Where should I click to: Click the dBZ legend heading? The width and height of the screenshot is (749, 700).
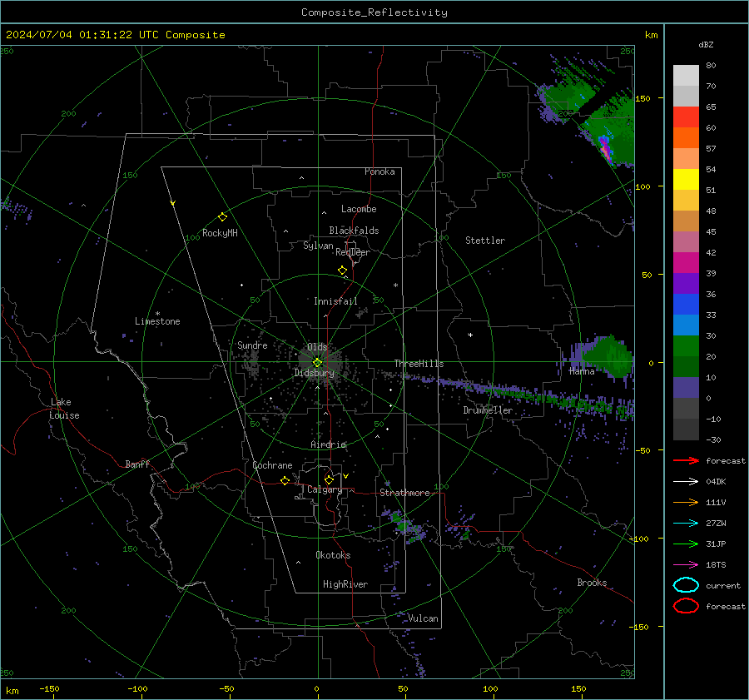(x=706, y=45)
